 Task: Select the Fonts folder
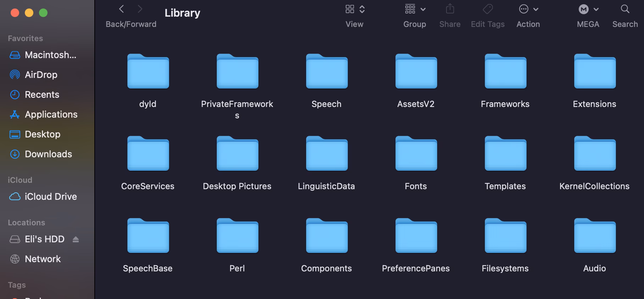(x=416, y=154)
